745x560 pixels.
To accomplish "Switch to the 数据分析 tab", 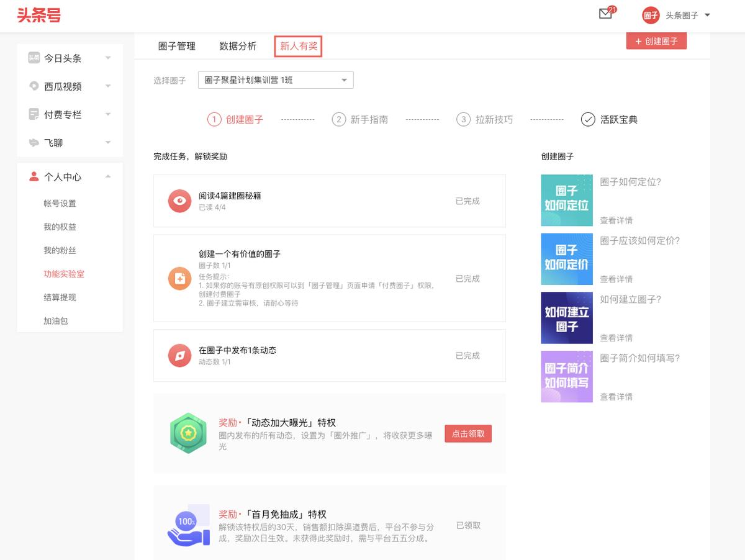I will tap(239, 46).
